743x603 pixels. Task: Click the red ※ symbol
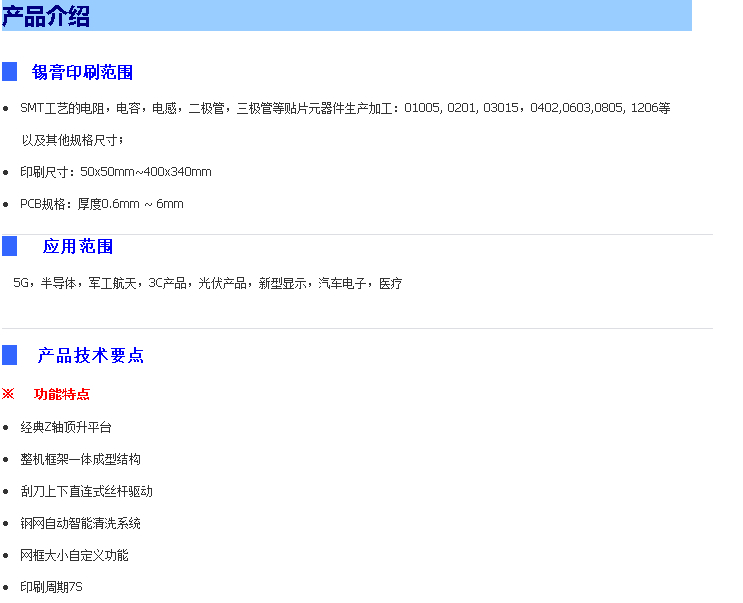coord(8,394)
